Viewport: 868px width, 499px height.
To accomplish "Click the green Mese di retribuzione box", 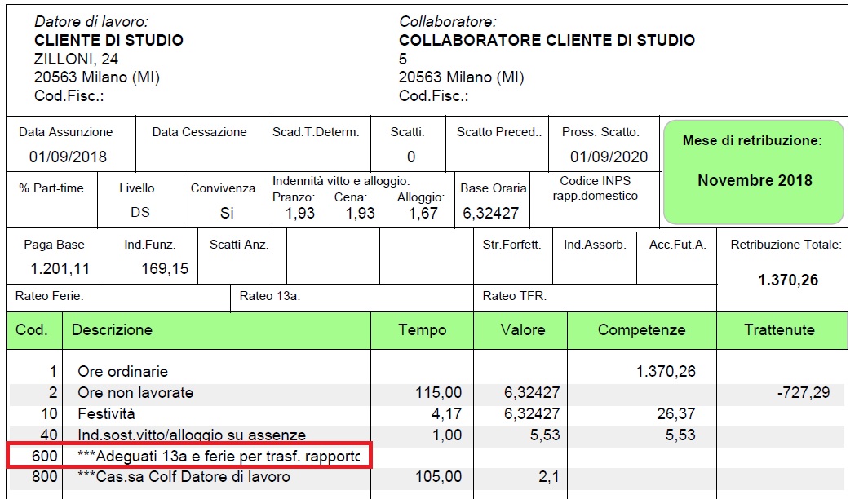I will point(754,172).
